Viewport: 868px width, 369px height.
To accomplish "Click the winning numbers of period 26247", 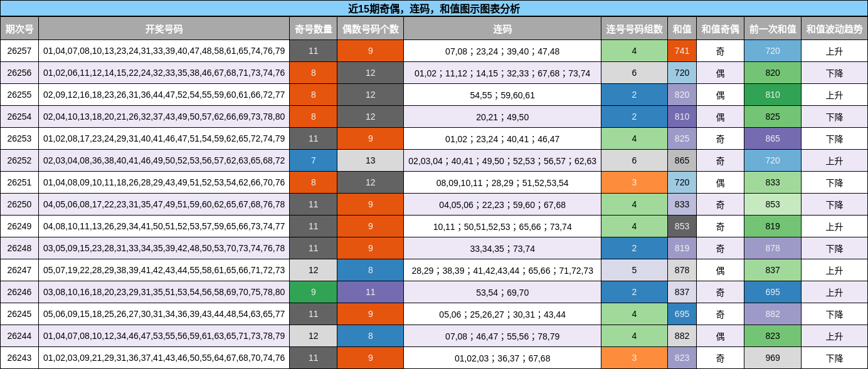I will pyautogui.click(x=164, y=270).
